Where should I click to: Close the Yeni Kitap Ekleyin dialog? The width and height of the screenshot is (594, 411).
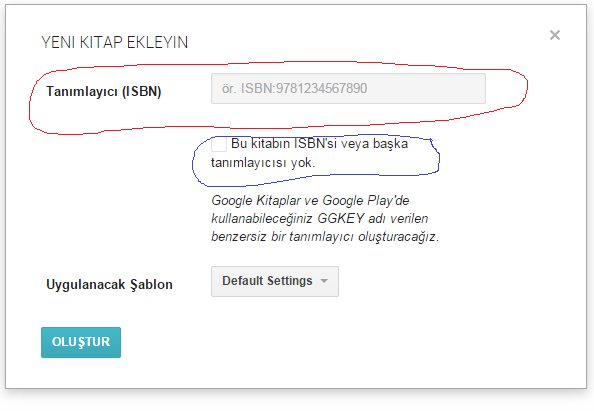[x=555, y=35]
